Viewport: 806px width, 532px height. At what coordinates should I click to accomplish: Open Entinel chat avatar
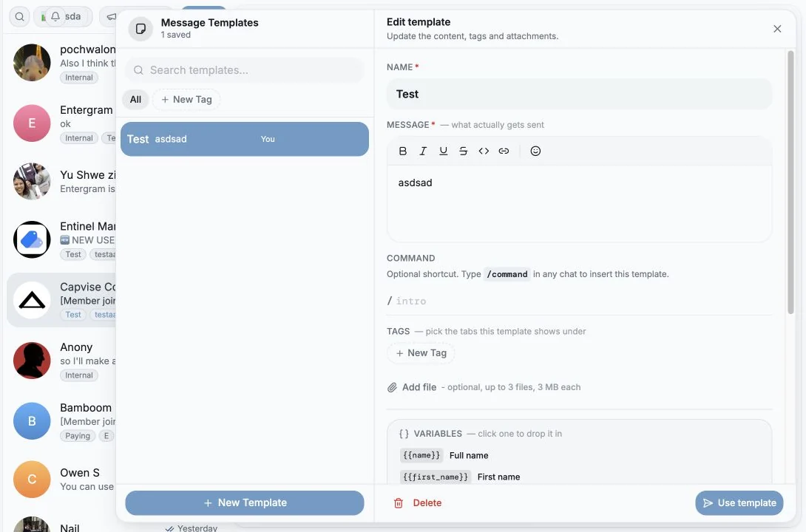click(32, 240)
